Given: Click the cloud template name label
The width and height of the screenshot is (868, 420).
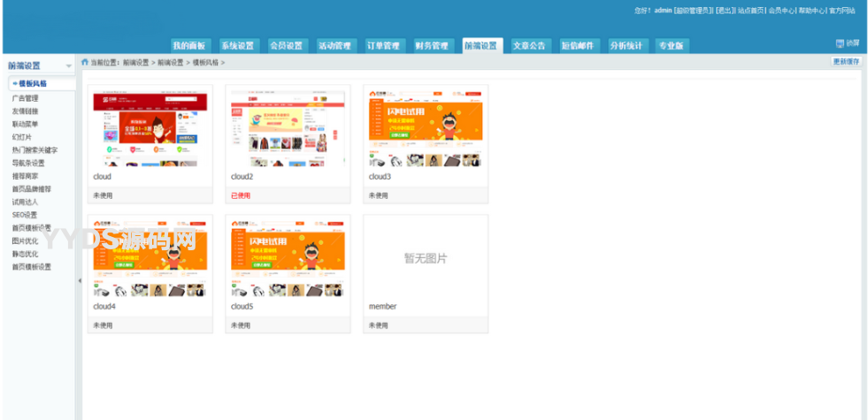Looking at the screenshot, I should tap(102, 177).
